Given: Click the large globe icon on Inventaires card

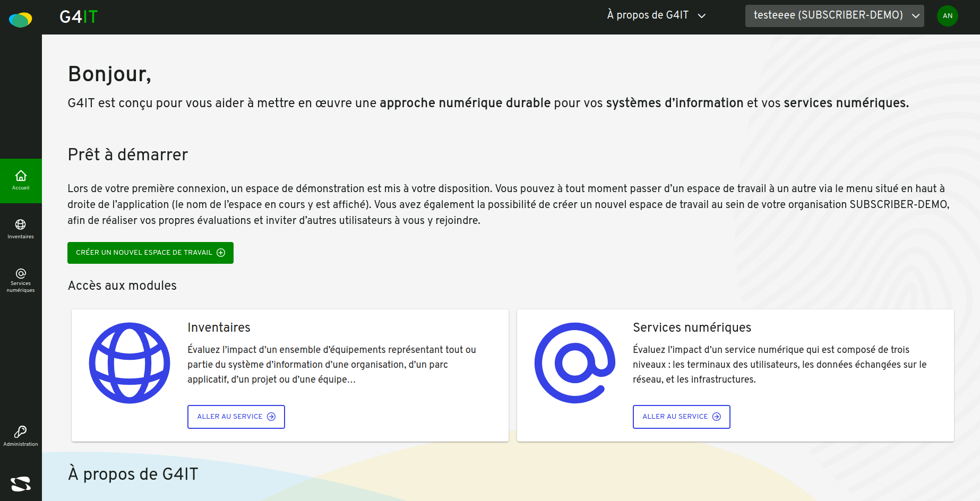Looking at the screenshot, I should 130,363.
